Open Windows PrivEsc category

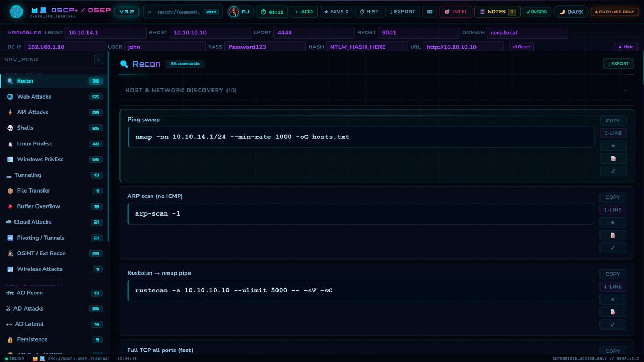click(54, 159)
